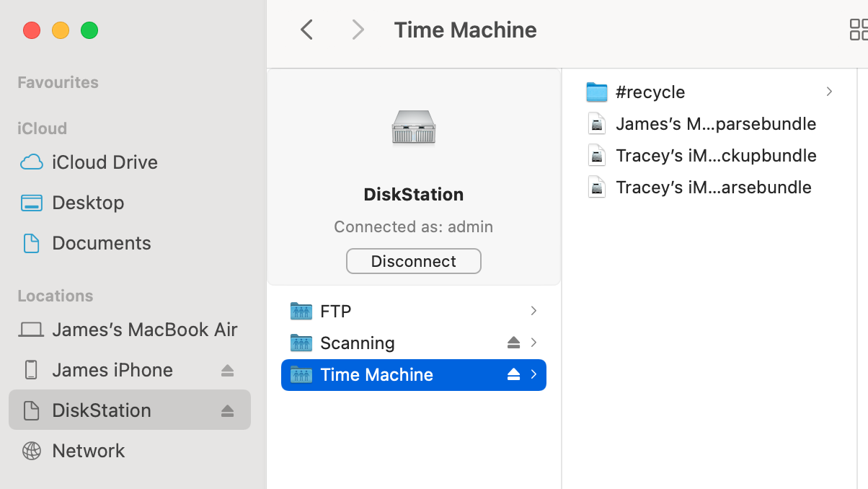868x489 pixels.
Task: Click the forward navigation arrow
Action: pyautogui.click(x=358, y=30)
